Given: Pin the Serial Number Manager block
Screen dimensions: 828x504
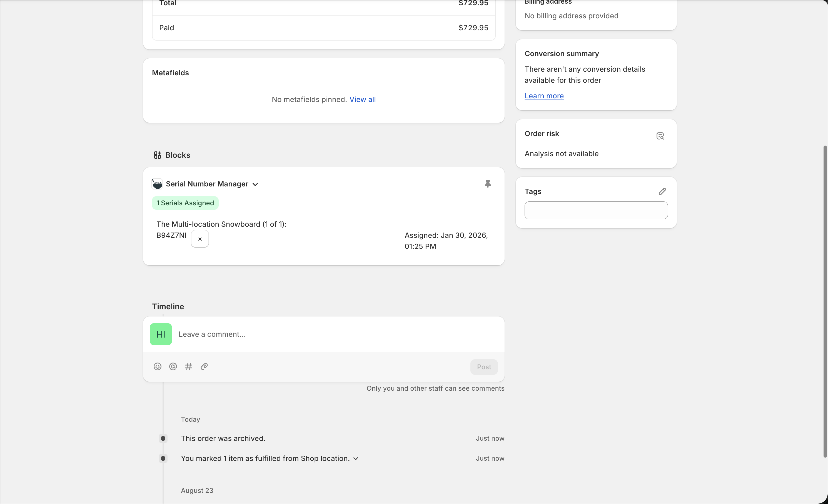Looking at the screenshot, I should point(488,184).
